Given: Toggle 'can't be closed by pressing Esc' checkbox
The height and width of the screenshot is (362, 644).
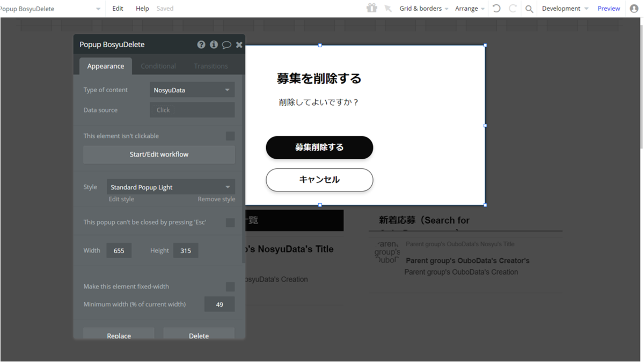Looking at the screenshot, I should pos(230,223).
